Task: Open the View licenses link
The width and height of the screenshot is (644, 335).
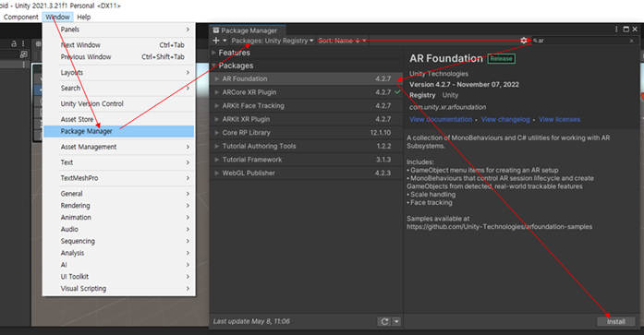Action: coord(559,119)
